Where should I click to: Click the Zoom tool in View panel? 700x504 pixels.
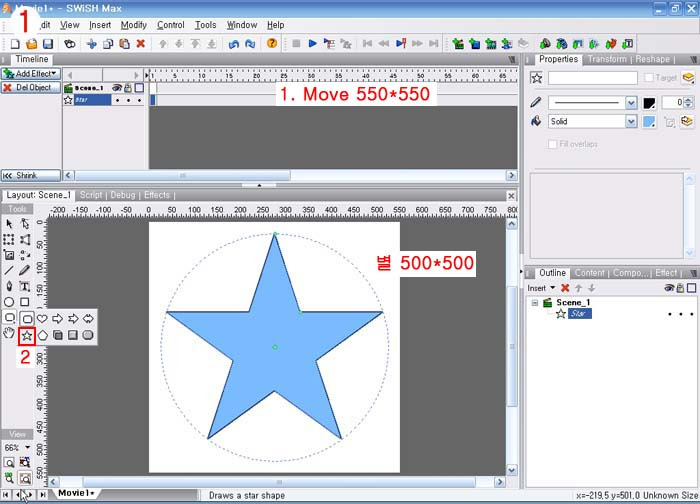9,462
